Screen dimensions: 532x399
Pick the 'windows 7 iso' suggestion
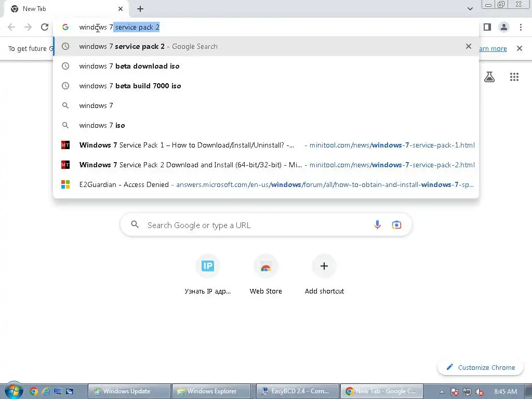pyautogui.click(x=266, y=125)
